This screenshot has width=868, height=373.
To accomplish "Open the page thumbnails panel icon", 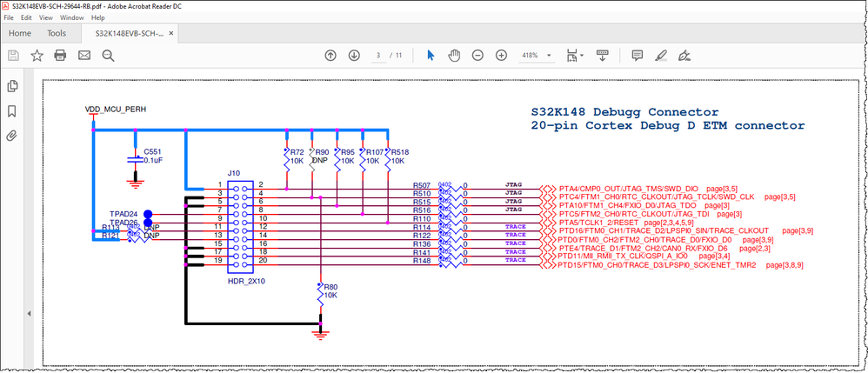I will pyautogui.click(x=11, y=86).
